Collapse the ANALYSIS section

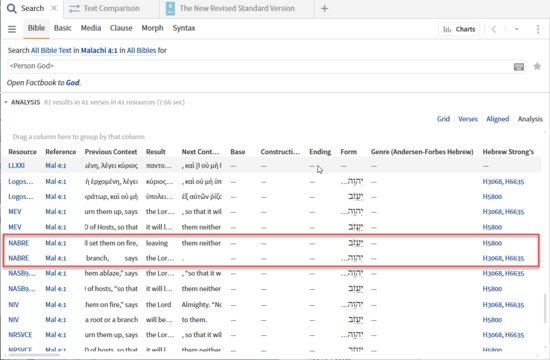click(6, 102)
